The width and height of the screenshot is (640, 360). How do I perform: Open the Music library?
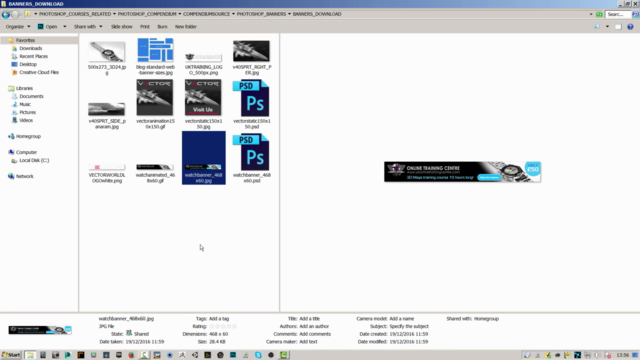tap(25, 104)
